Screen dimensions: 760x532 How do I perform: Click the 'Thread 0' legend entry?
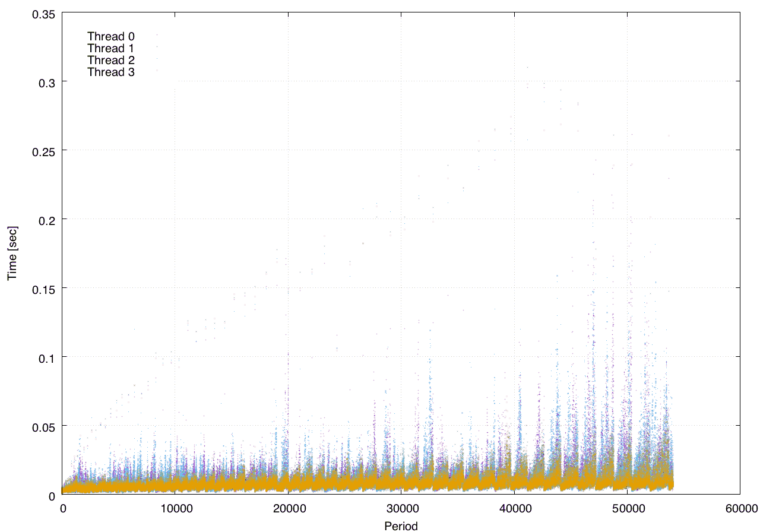point(110,37)
